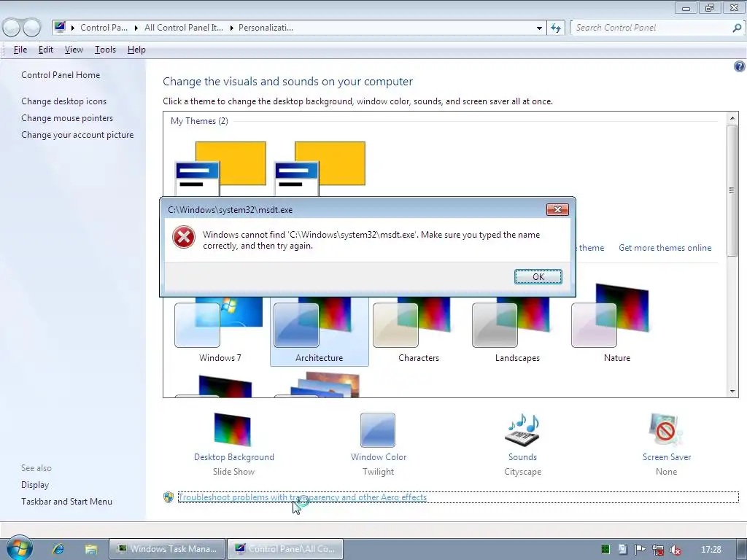The height and width of the screenshot is (560, 747).
Task: Open Taskbar and Start Menu link
Action: pos(66,502)
